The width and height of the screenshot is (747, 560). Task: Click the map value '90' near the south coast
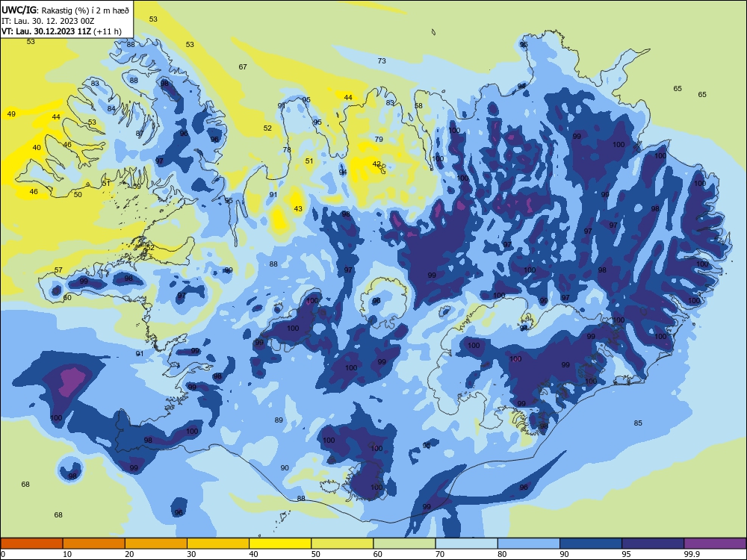(x=285, y=468)
